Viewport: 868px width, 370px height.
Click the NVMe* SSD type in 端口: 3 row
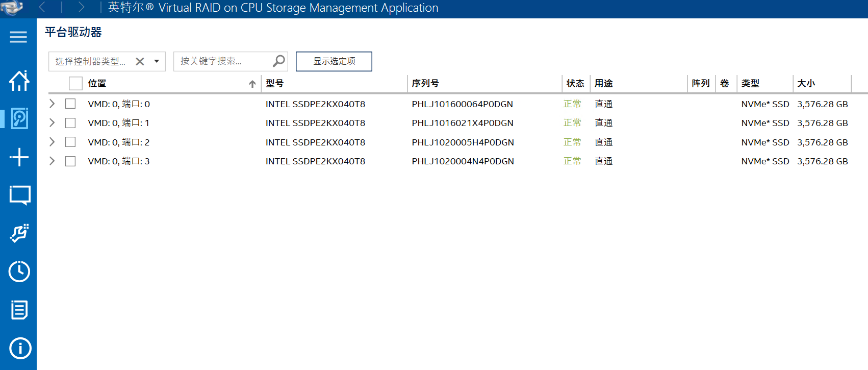pyautogui.click(x=765, y=161)
